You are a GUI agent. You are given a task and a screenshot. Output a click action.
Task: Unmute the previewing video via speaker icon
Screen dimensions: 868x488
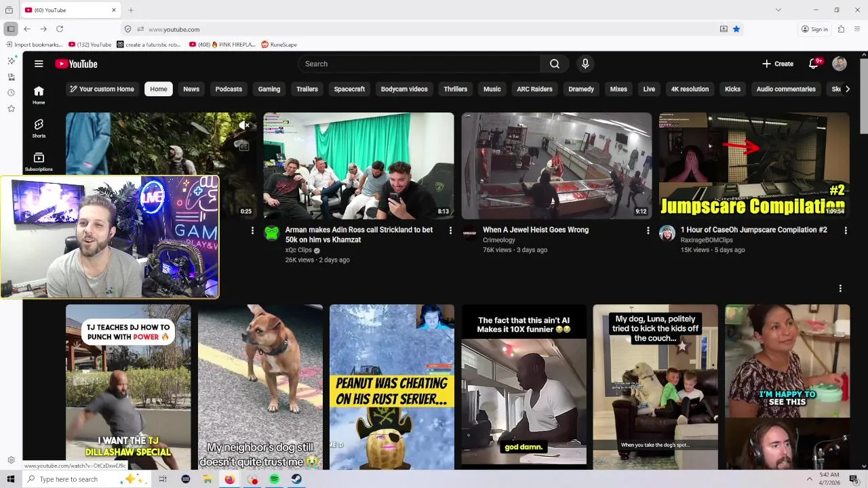click(244, 125)
